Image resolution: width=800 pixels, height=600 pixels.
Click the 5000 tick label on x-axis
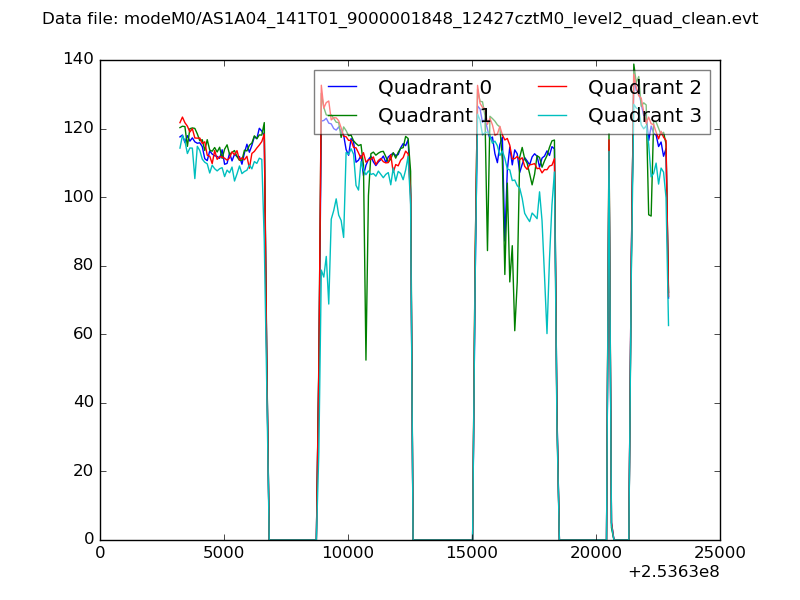tap(224, 553)
